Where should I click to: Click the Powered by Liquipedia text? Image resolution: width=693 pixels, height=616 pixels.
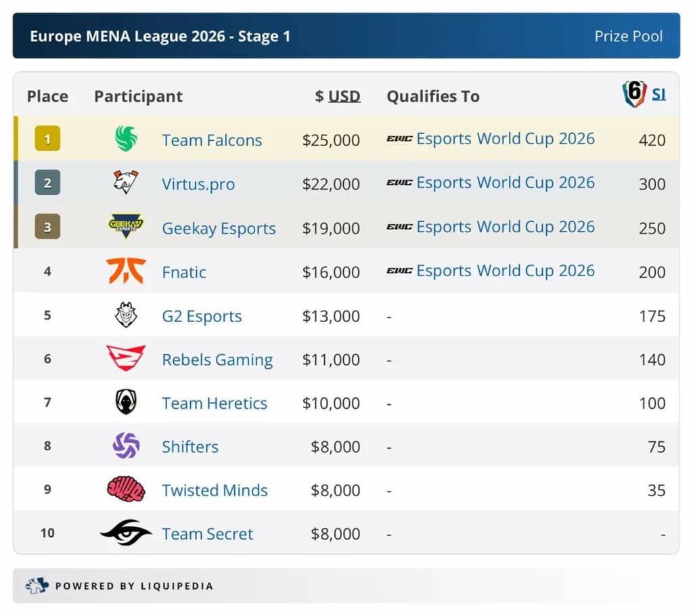pyautogui.click(x=135, y=586)
